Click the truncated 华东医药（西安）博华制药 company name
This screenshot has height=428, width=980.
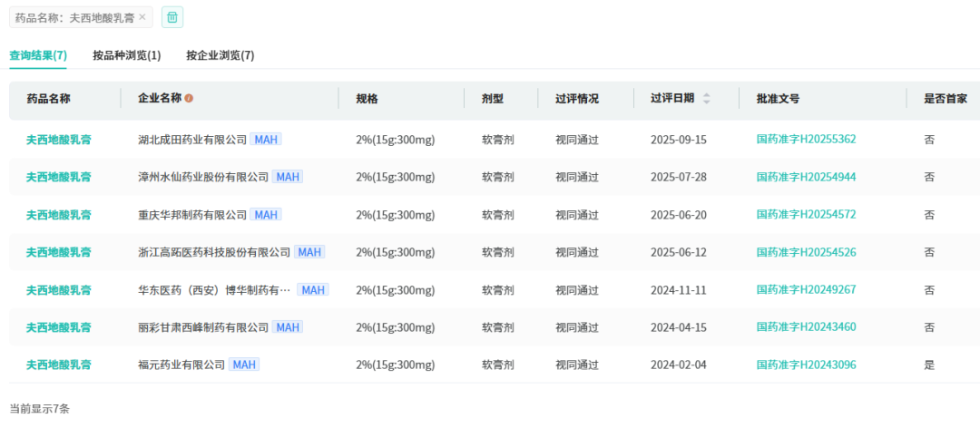(214, 290)
